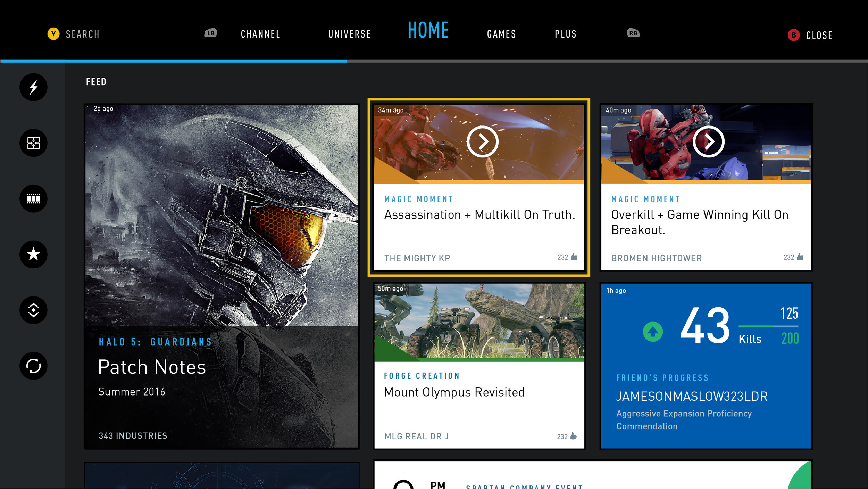
Task: Click the HALO 5: GUARDIANS heading
Action: click(x=155, y=342)
